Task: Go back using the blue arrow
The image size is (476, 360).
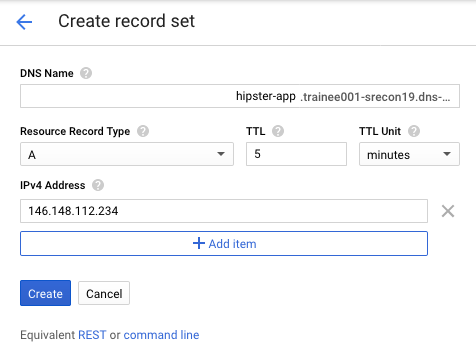Action: 24,22
